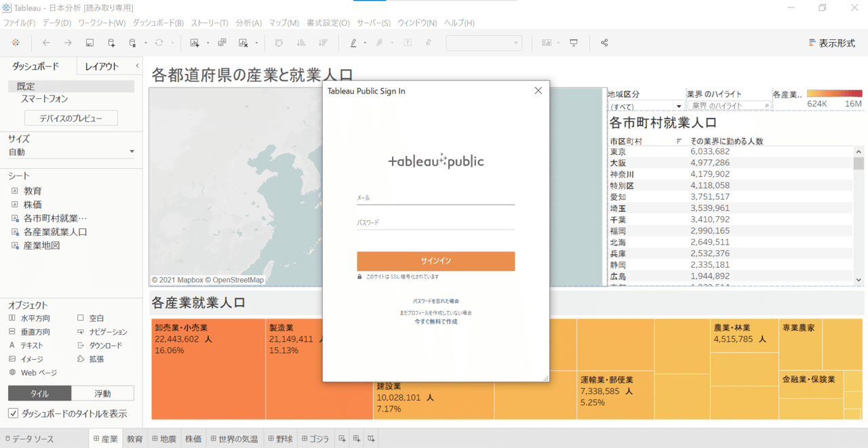Close the Tableau Public Sign In dialog
868x448 pixels.
(538, 91)
